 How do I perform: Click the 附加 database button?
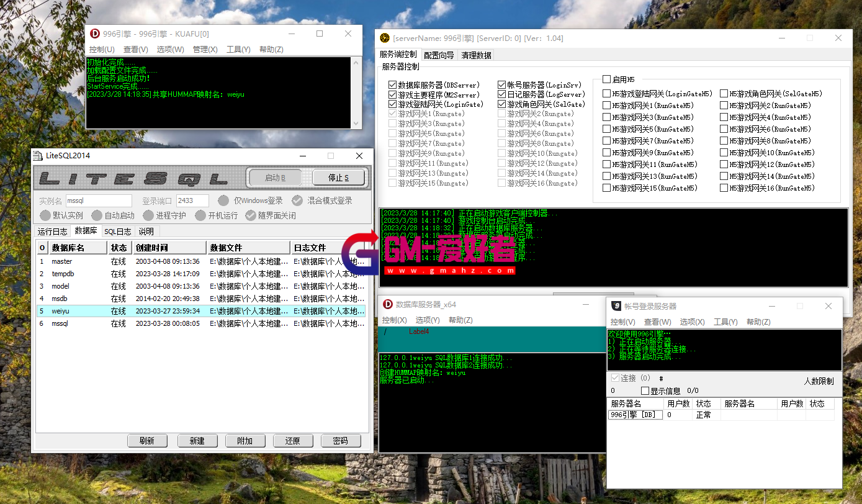pos(245,441)
